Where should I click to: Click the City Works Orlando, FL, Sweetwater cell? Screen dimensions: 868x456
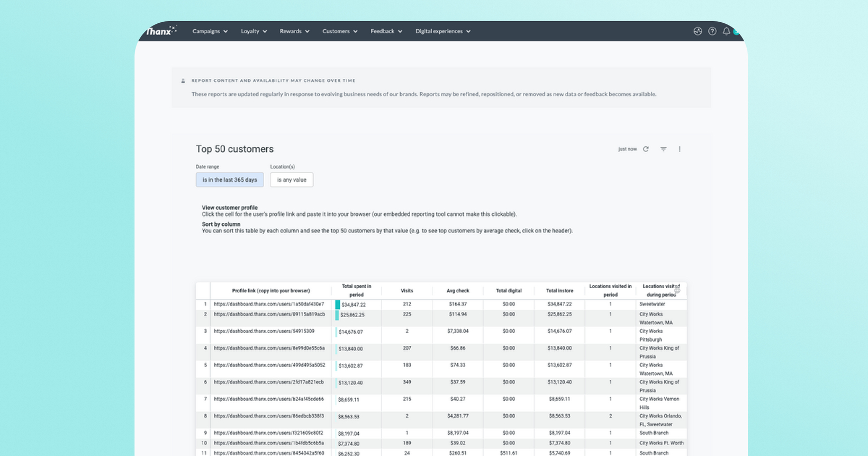[x=662, y=421]
